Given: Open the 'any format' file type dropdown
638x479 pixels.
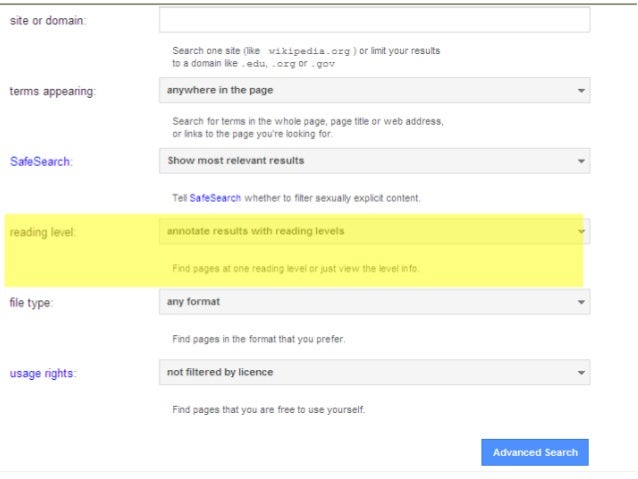Looking at the screenshot, I should 374,301.
